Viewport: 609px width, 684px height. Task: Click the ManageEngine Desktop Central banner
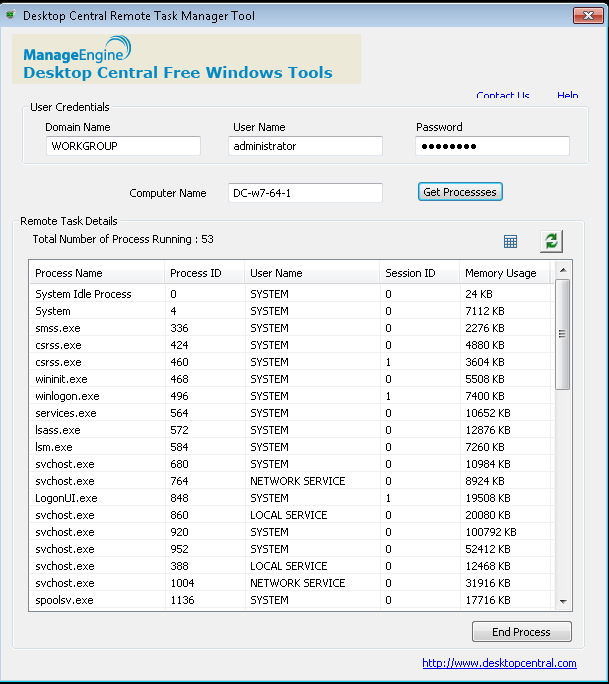pos(186,59)
